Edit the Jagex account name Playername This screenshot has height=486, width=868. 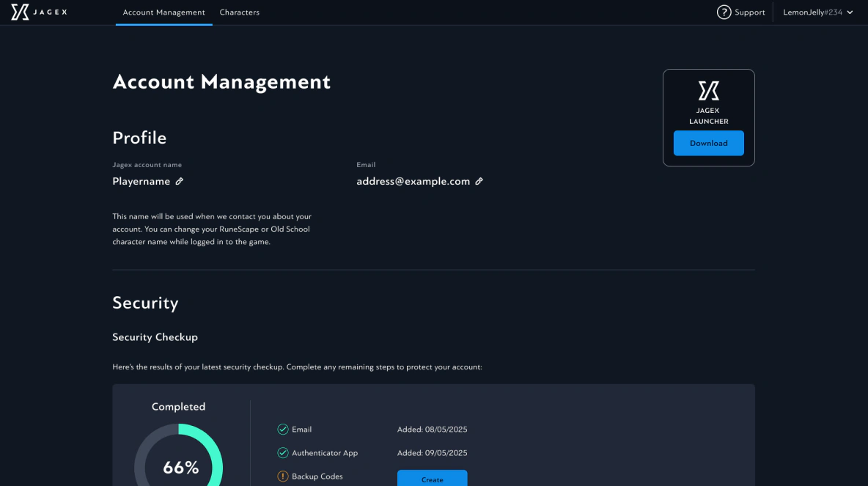pos(180,180)
